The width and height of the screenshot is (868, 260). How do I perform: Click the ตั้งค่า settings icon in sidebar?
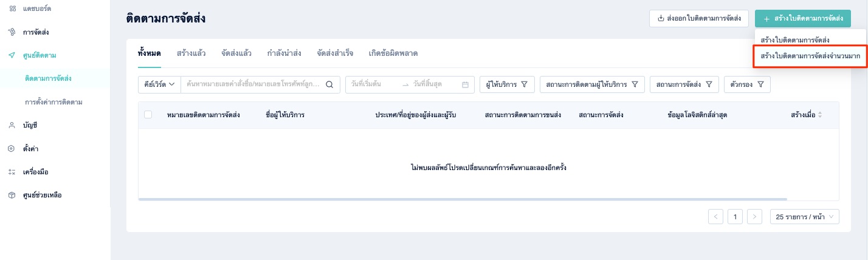tap(12, 148)
